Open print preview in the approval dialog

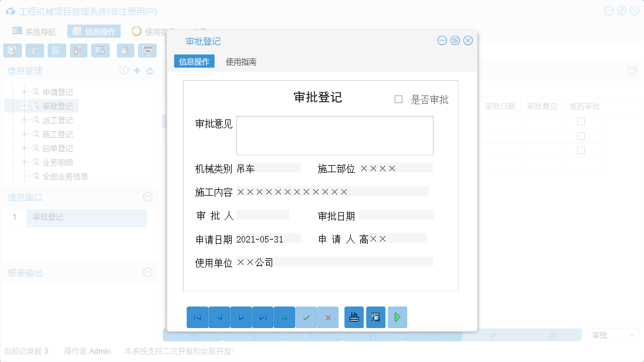376,317
